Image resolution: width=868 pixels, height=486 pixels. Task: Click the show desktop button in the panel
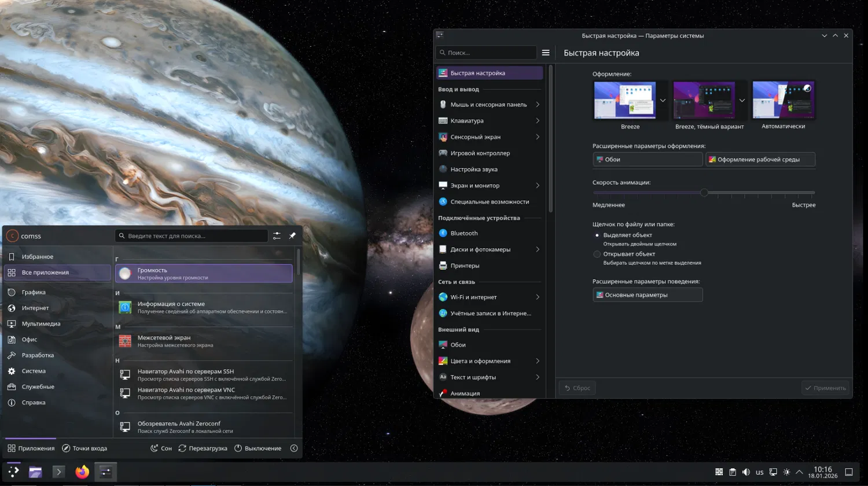tap(849, 472)
